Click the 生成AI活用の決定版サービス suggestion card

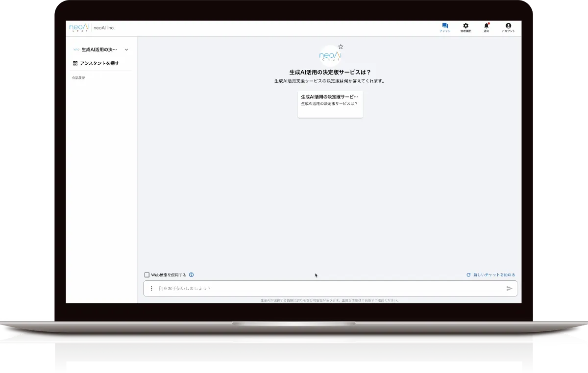[330, 104]
